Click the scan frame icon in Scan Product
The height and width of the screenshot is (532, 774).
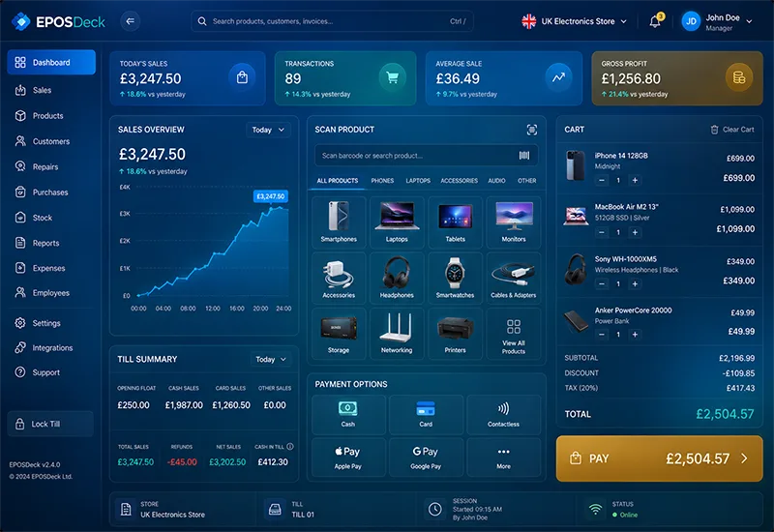pos(531,130)
